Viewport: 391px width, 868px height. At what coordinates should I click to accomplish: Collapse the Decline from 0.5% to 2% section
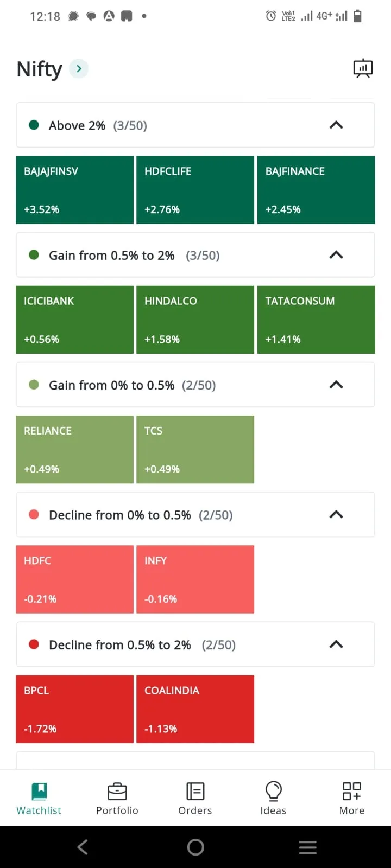[x=336, y=644]
